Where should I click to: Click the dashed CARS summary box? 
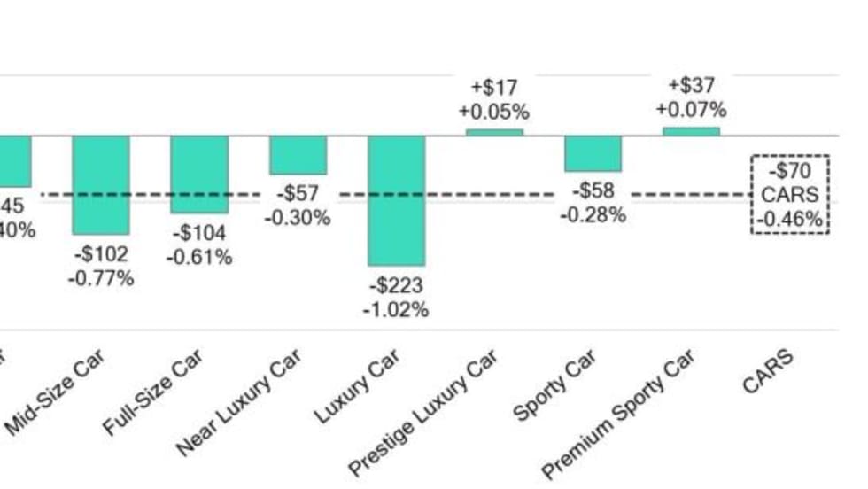[x=790, y=195]
